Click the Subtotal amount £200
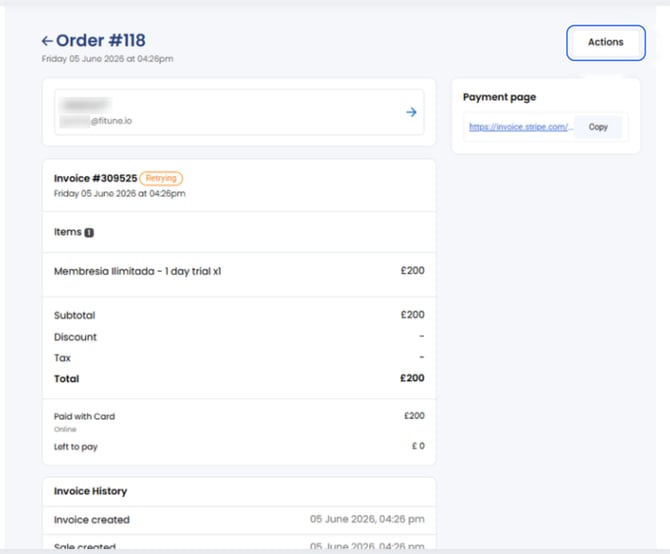 point(412,315)
